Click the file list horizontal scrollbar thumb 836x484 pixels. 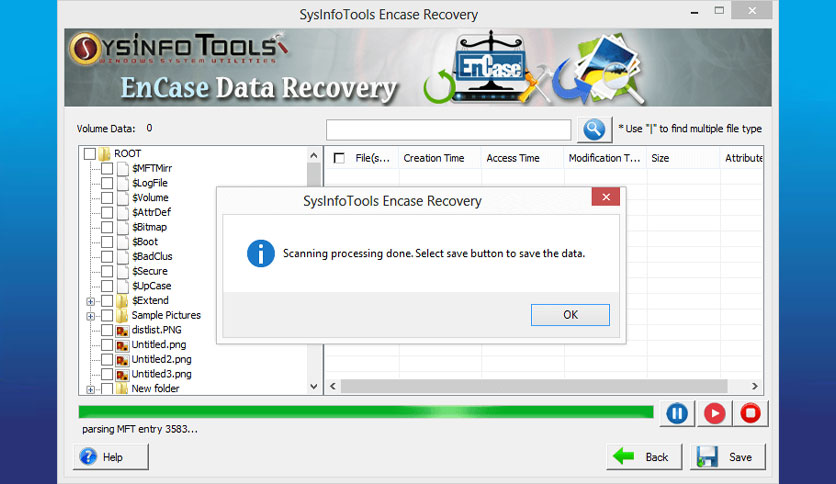534,386
